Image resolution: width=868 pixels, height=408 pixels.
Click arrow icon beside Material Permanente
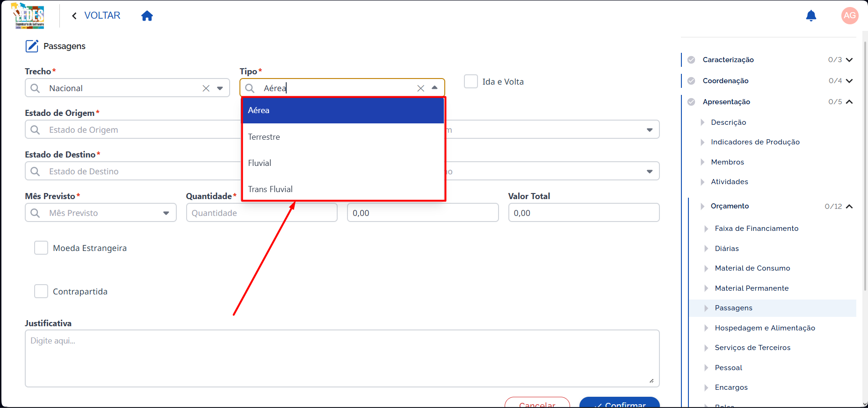pos(706,288)
